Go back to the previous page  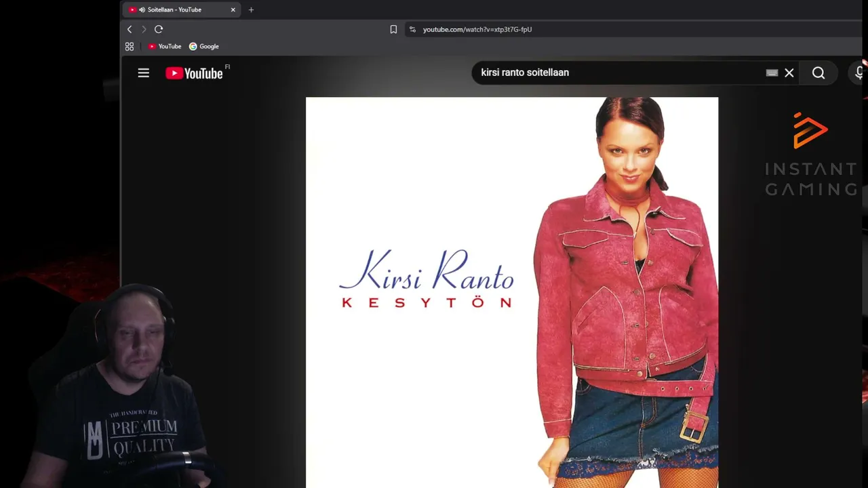click(130, 29)
